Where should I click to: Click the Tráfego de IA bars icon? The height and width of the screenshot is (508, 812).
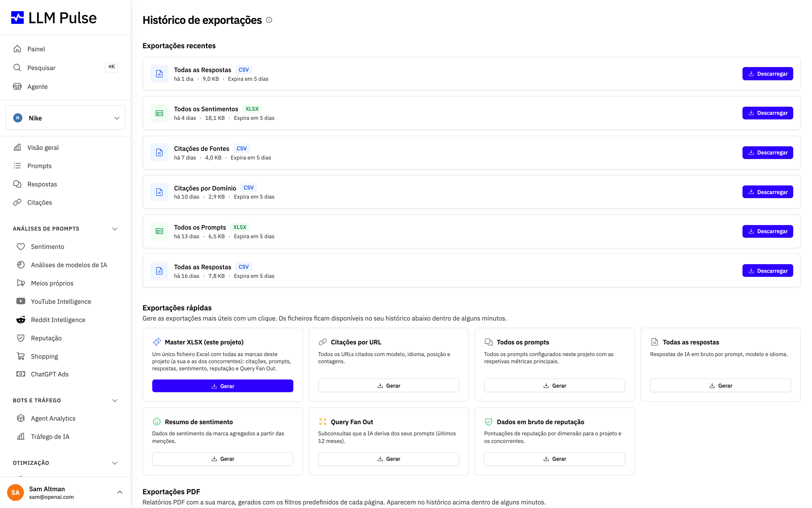coord(21,436)
